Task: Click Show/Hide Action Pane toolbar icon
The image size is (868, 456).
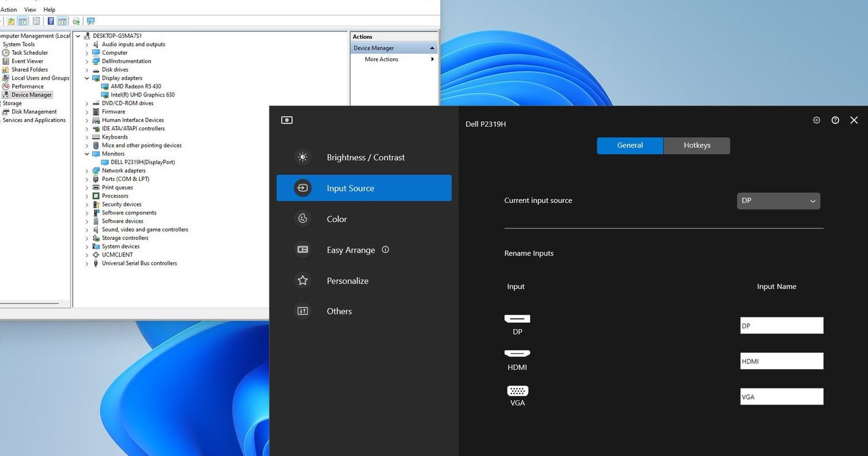Action: [62, 21]
